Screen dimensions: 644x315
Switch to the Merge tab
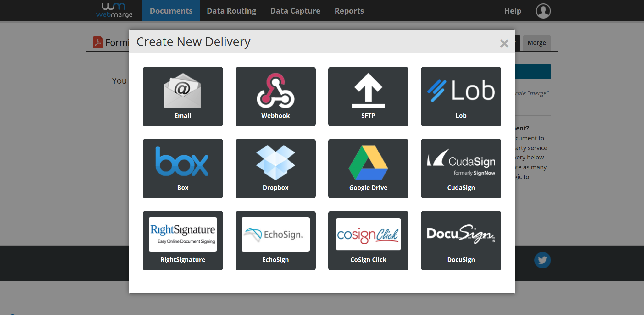(x=537, y=42)
